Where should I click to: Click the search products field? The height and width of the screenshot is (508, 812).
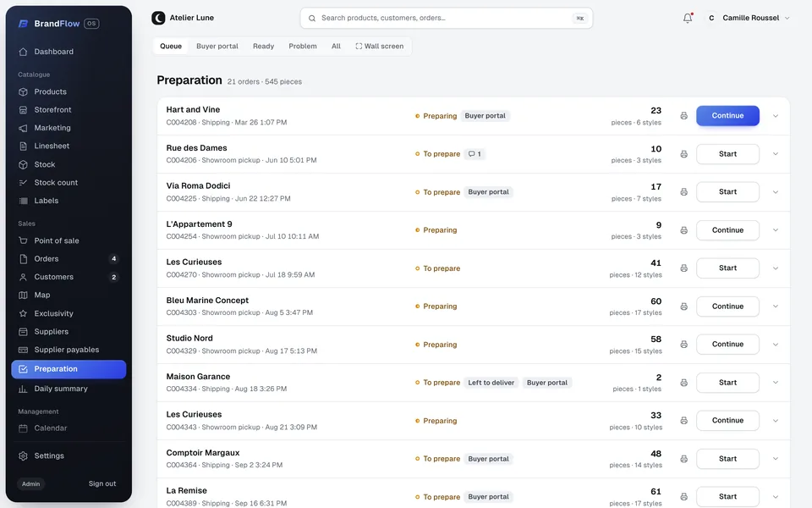click(x=447, y=18)
